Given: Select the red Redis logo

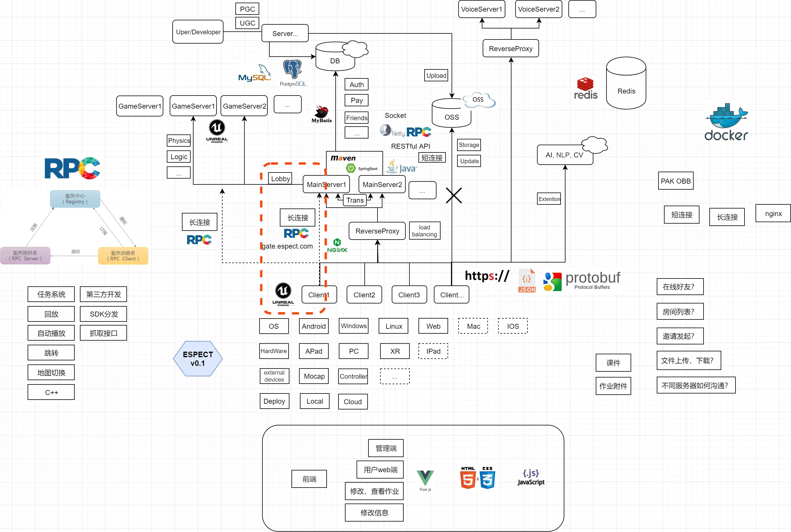Looking at the screenshot, I should click(586, 89).
